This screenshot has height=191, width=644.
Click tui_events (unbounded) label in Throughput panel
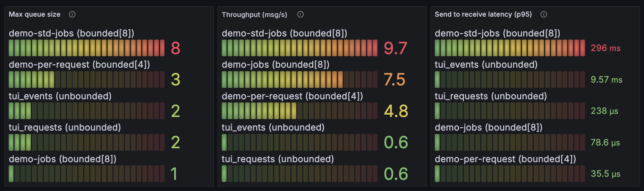point(273,127)
